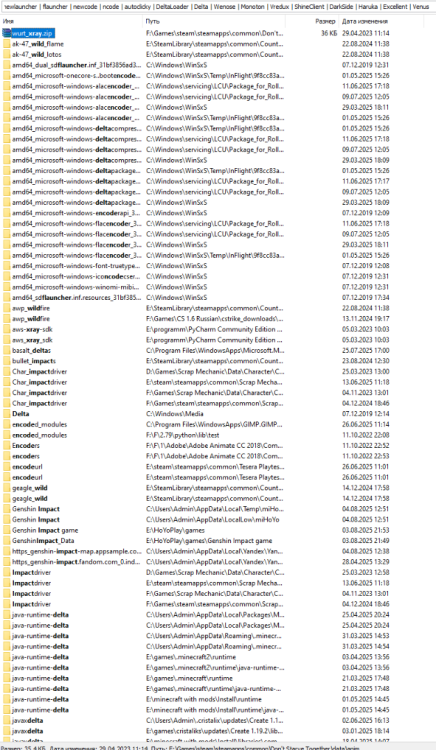Click the folder icon next to ak-47_wild_lotos

[x=7, y=55]
